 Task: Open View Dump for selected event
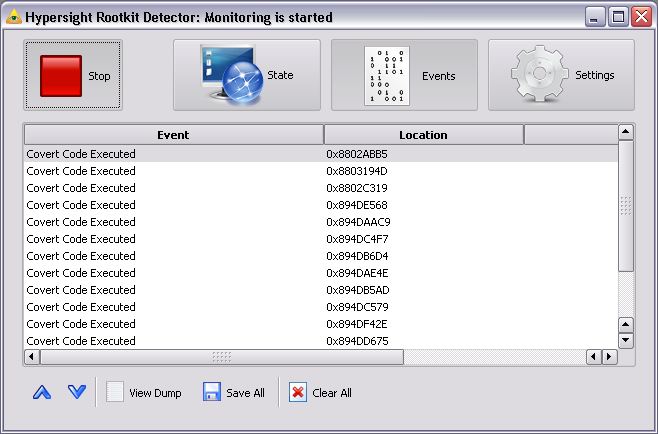144,392
